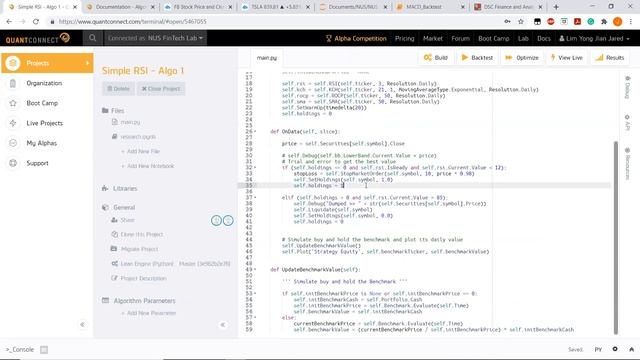640x360 pixels.
Task: Click the Build button
Action: (436, 58)
